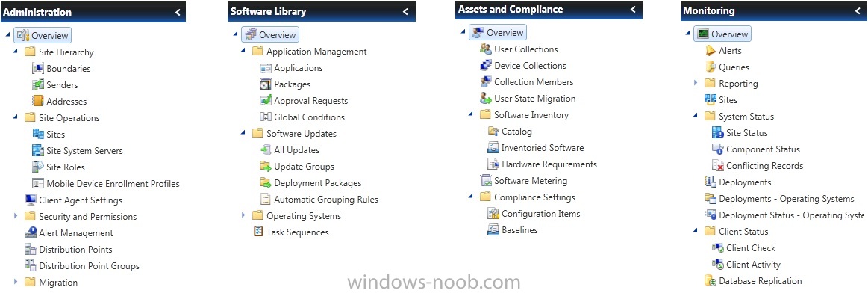Screen dimensions: 868x293
Task: Select the Software Metering icon
Action: click(x=485, y=181)
